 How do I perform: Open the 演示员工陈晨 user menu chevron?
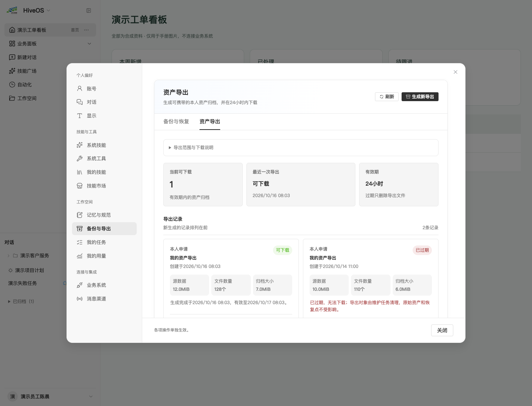coord(91,396)
